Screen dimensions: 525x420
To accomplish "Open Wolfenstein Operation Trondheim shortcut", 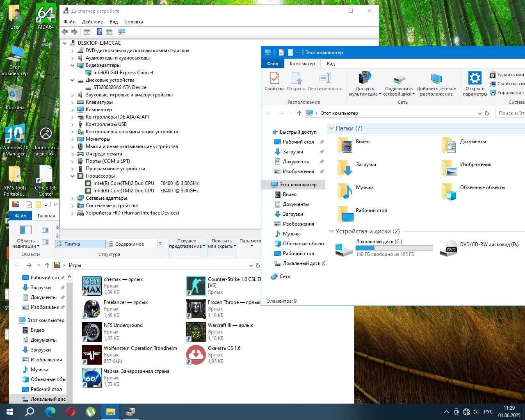I will pyautogui.click(x=130, y=355).
